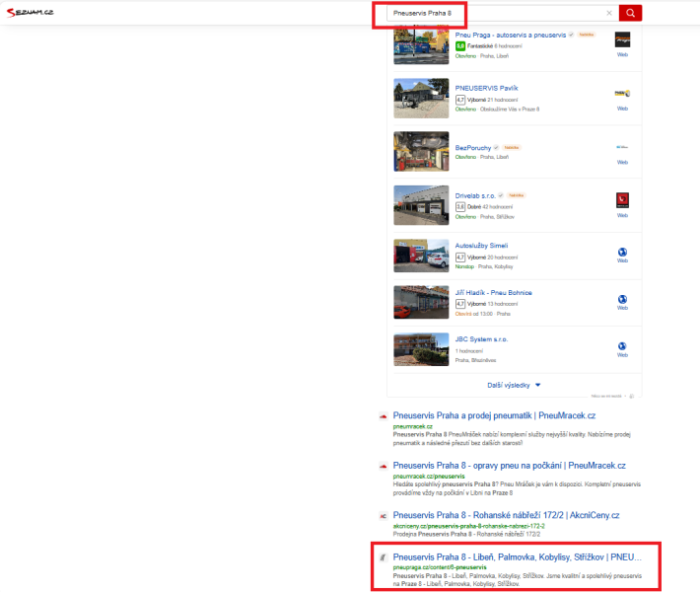Click the red search magnifier button
The image size is (700, 592).
pos(631,13)
